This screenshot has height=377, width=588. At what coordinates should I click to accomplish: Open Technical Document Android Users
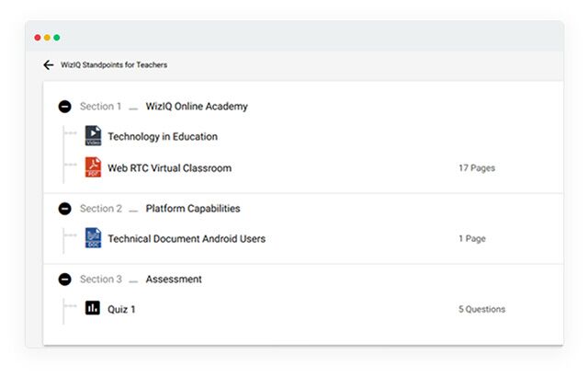pyautogui.click(x=187, y=239)
